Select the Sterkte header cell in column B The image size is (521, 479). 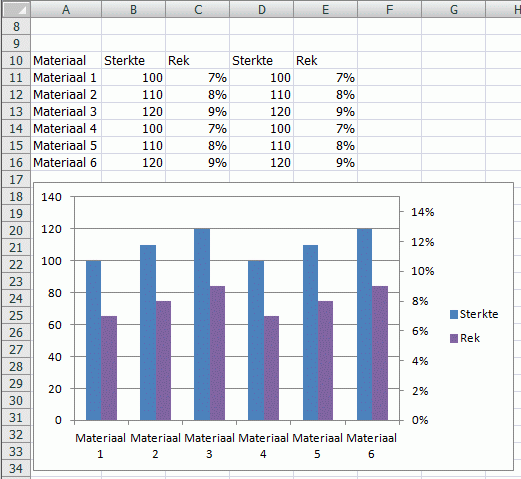133,61
